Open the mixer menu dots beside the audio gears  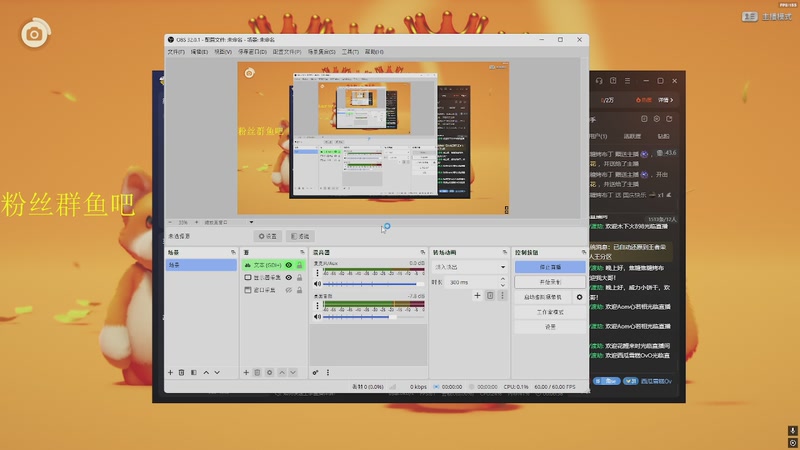[328, 372]
